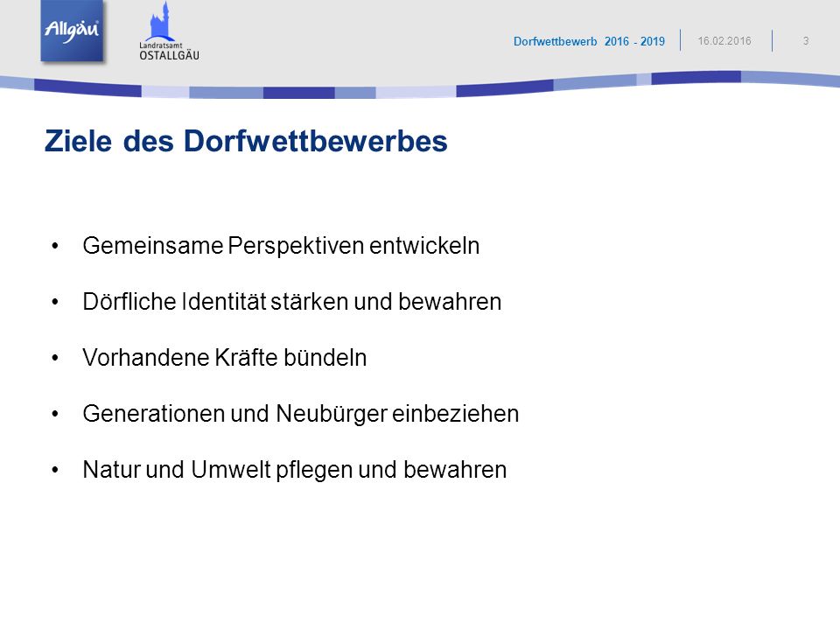Click bullet 'Gemeinsame Perspektiven entwickeln'

click(x=281, y=246)
